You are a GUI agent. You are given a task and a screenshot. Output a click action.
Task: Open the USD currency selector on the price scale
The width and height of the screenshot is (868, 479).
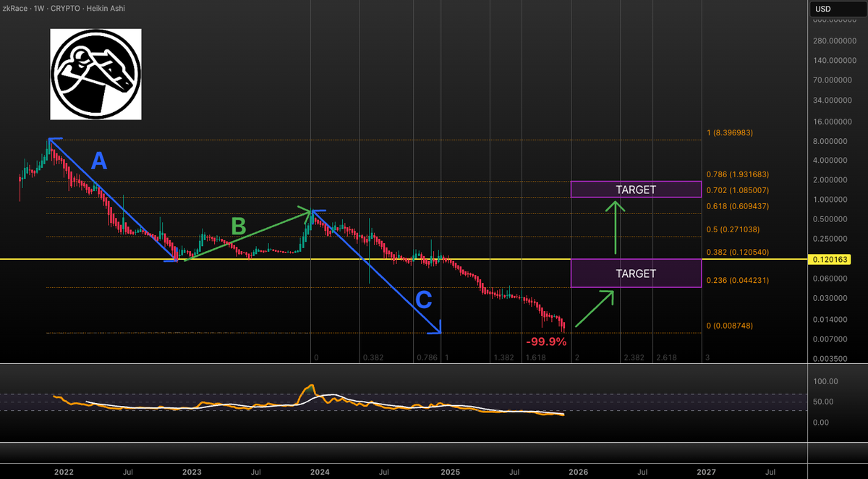coord(825,8)
